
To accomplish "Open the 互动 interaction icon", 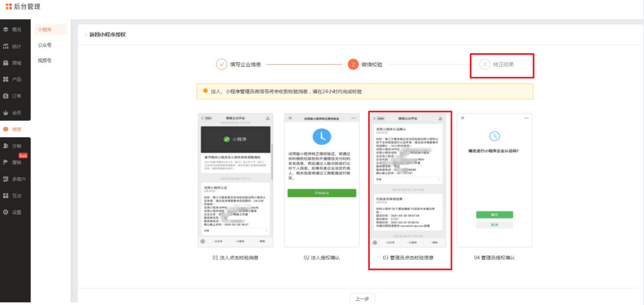I will coord(6,196).
